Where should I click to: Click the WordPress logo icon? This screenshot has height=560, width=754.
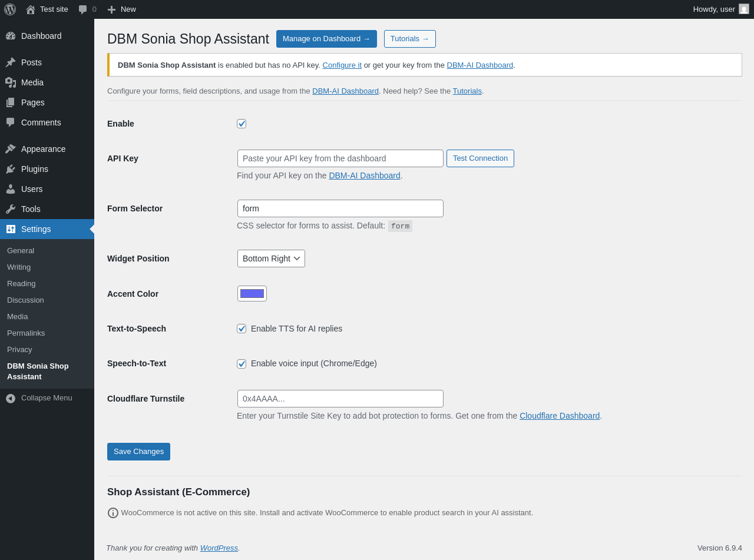pos(10,9)
